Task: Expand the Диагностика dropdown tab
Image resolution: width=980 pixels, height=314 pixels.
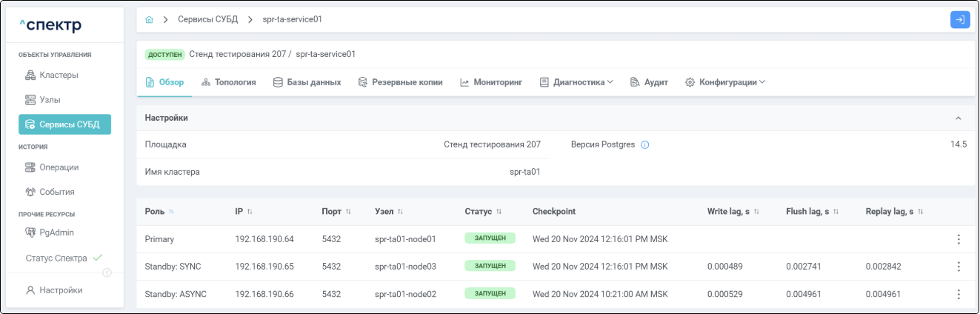Action: tap(576, 82)
